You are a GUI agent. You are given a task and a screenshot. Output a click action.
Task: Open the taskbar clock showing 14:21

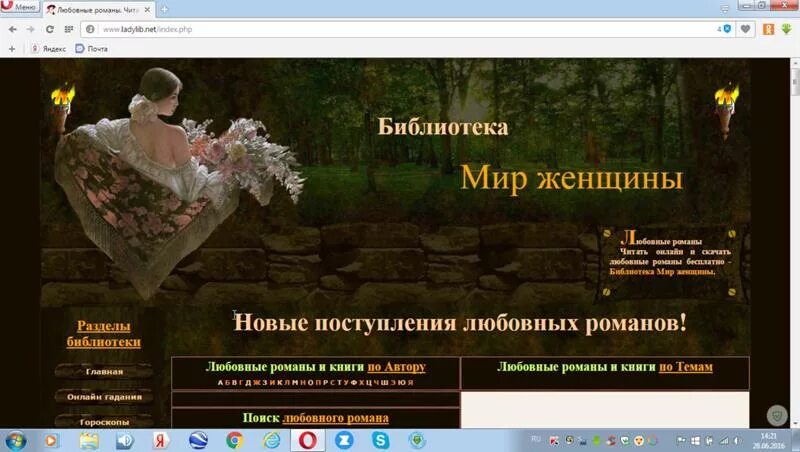[768, 441]
